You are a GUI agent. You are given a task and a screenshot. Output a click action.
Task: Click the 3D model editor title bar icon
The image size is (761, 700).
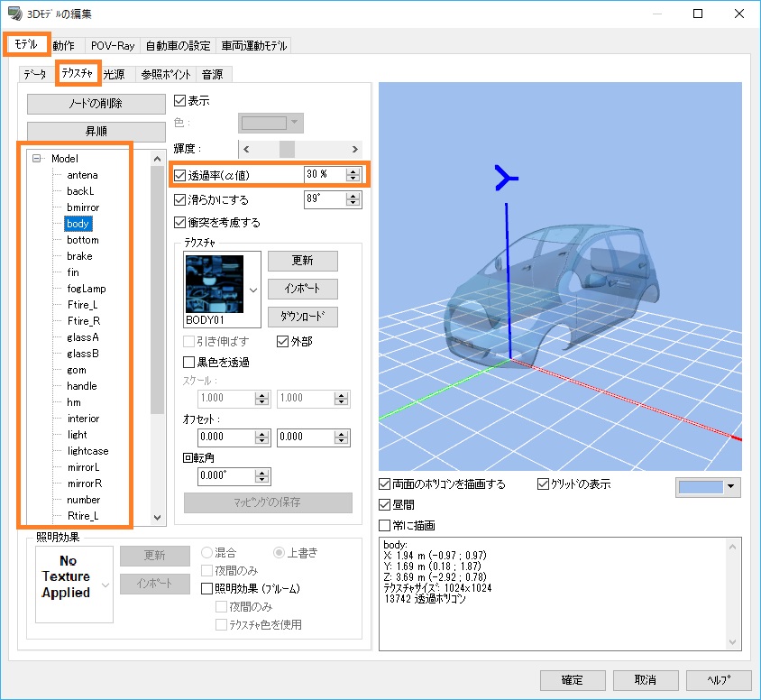point(14,14)
